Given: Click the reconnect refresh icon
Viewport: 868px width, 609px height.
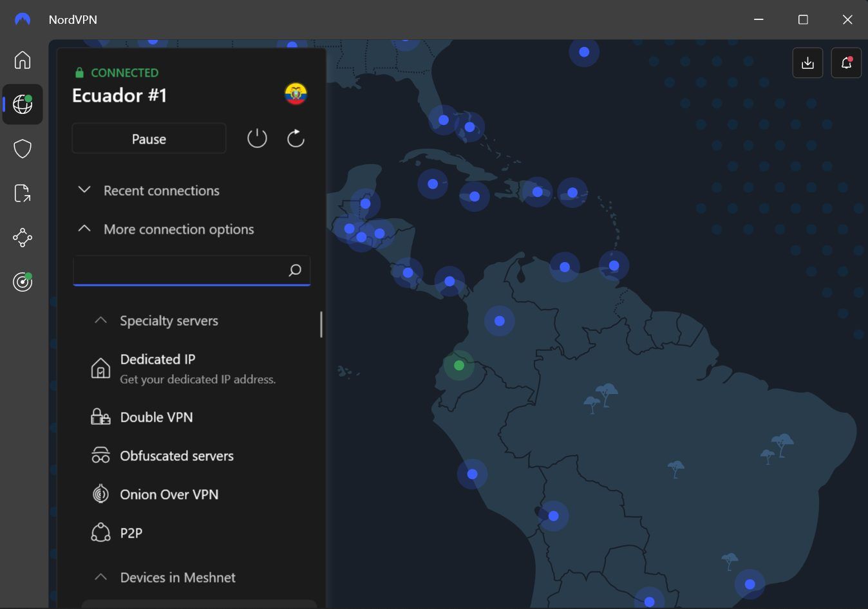Looking at the screenshot, I should pos(296,138).
